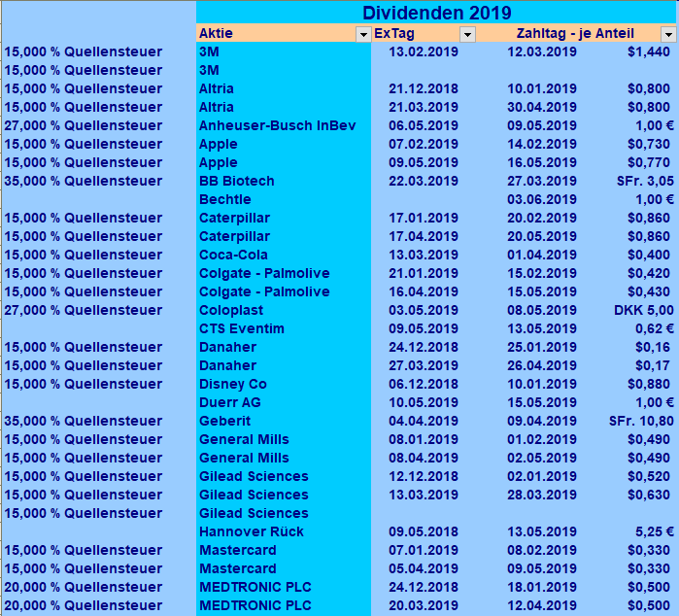Select the Coloplast stock cell

click(x=284, y=310)
